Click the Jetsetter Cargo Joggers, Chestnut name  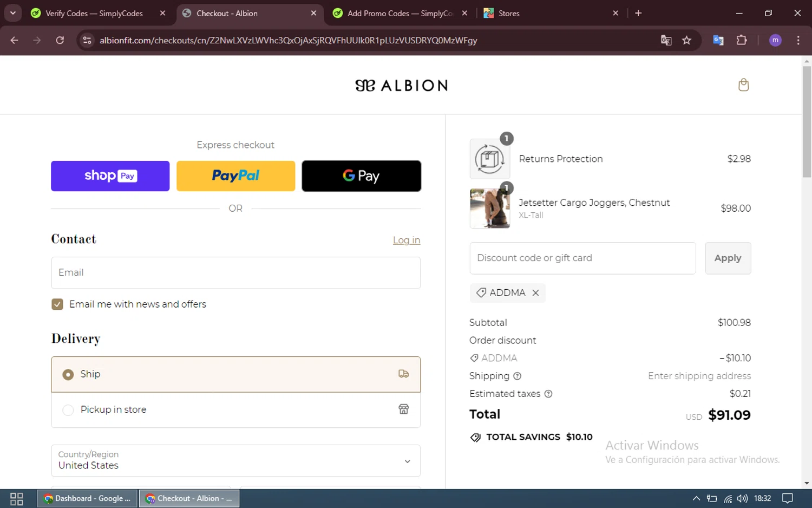(x=594, y=203)
